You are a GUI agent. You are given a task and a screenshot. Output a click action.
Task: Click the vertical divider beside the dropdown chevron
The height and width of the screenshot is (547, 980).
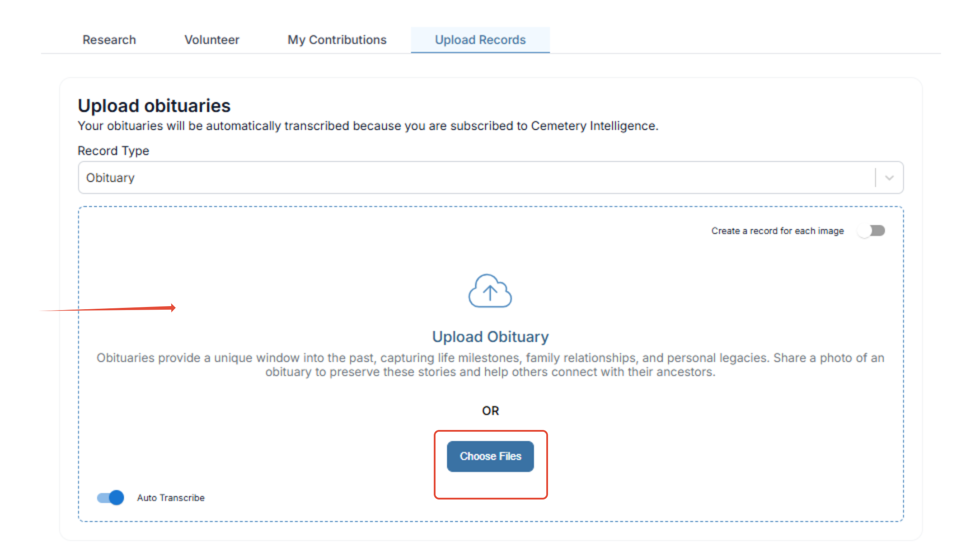point(875,178)
